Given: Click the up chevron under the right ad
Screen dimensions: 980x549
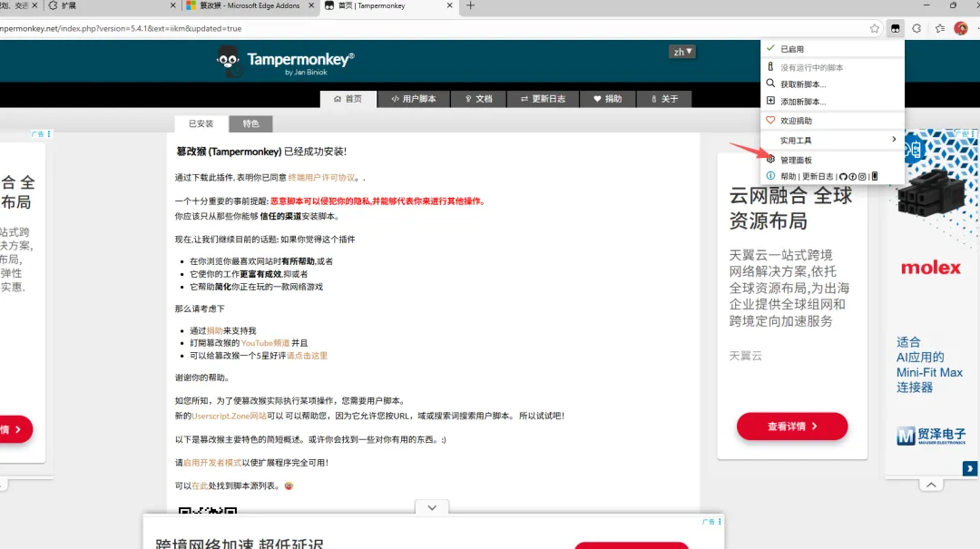Looking at the screenshot, I should pyautogui.click(x=931, y=485).
